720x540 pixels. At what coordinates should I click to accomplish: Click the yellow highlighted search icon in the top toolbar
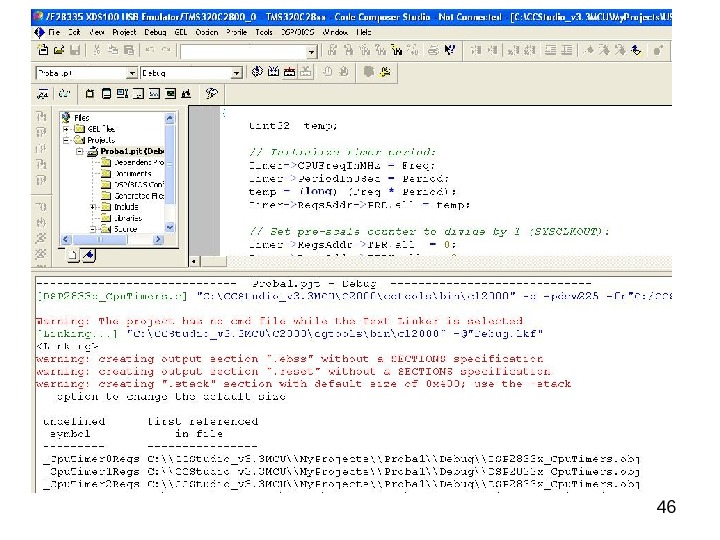[x=397, y=50]
